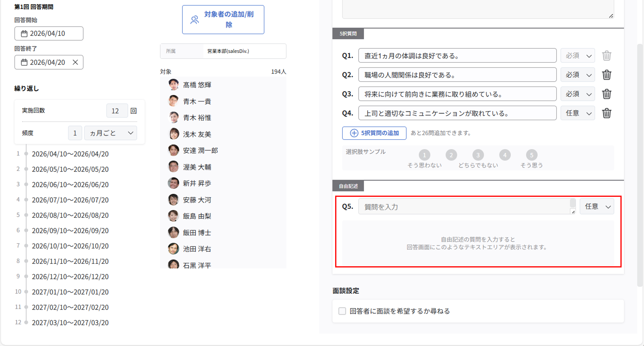The image size is (644, 346).
Task: Open Q4 任意 requirement dropdown
Action: point(578,113)
